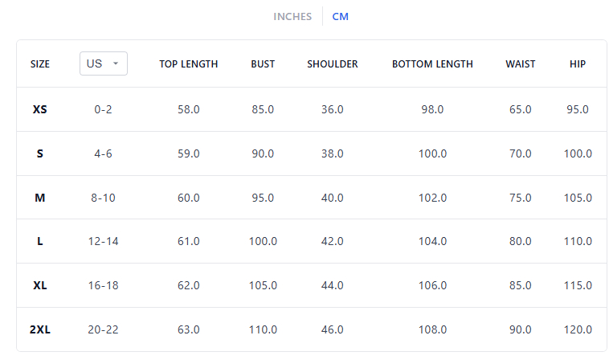Switch units to INCHES
The image size is (609, 364).
pyautogui.click(x=292, y=16)
